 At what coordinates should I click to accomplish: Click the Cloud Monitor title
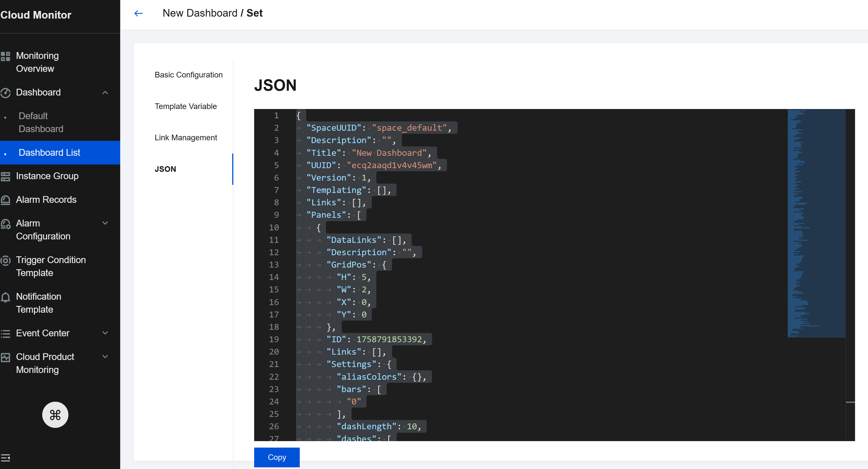(x=36, y=15)
